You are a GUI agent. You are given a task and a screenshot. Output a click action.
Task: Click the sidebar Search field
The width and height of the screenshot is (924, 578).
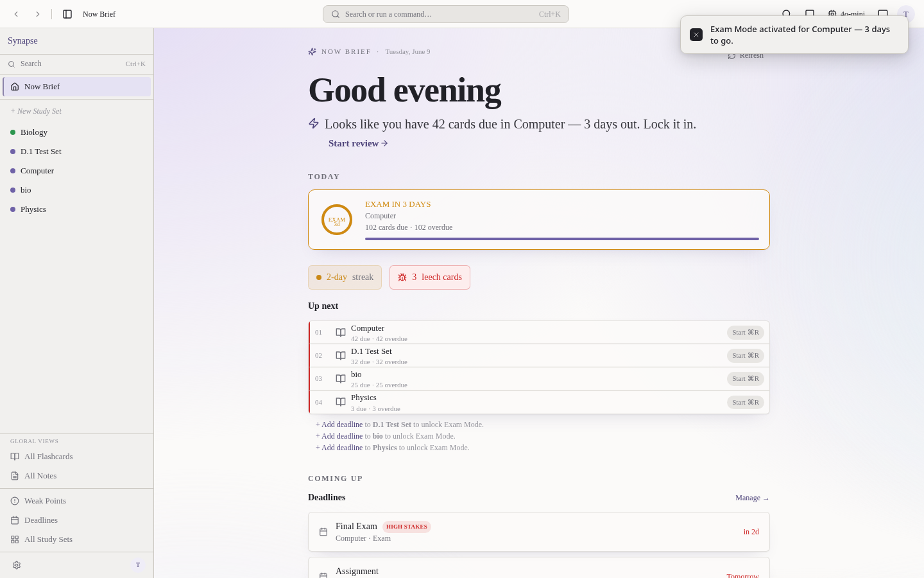(x=77, y=64)
